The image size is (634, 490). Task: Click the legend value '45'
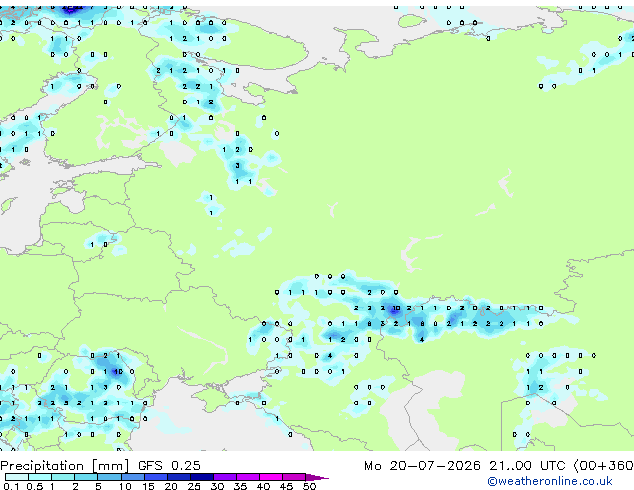point(286,486)
